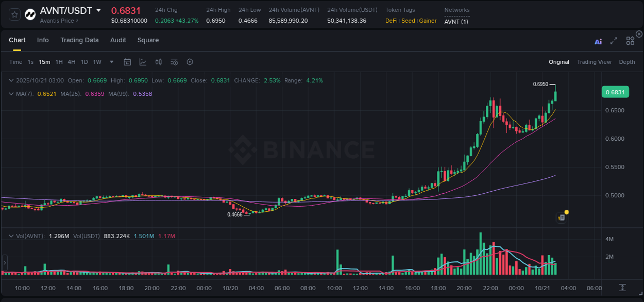644x302 pixels.
Task: Toggle the favorites star for AVNT/USDT
Action: pyautogui.click(x=14, y=14)
